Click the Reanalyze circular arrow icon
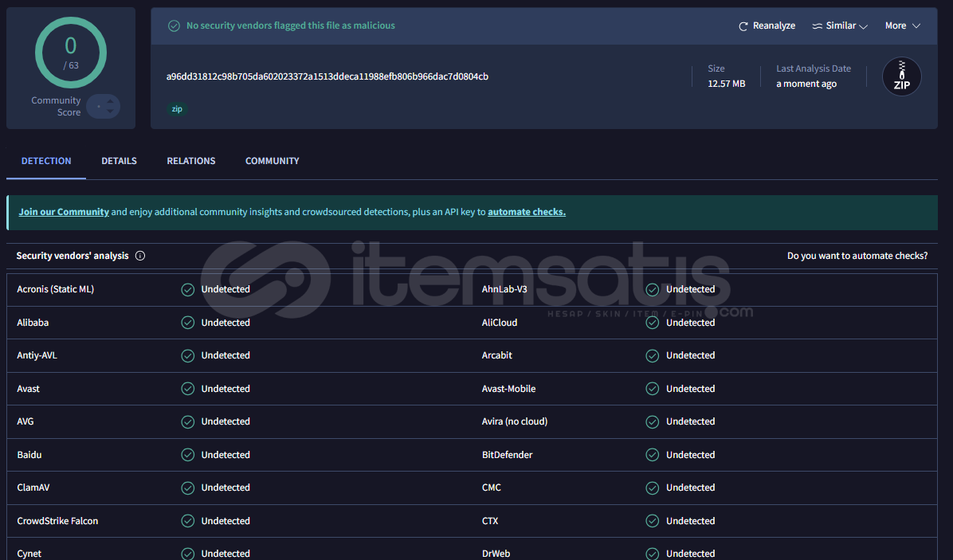Screen dimensions: 953x560 (743, 26)
